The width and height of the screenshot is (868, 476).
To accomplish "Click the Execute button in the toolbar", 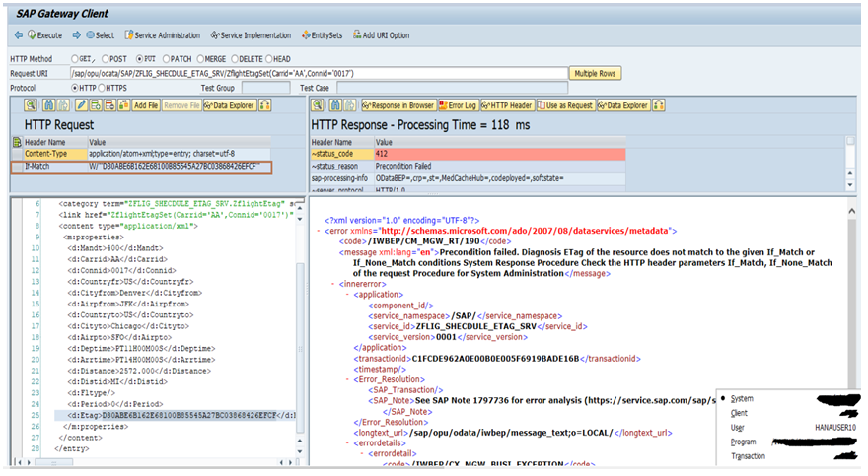I will pos(44,35).
